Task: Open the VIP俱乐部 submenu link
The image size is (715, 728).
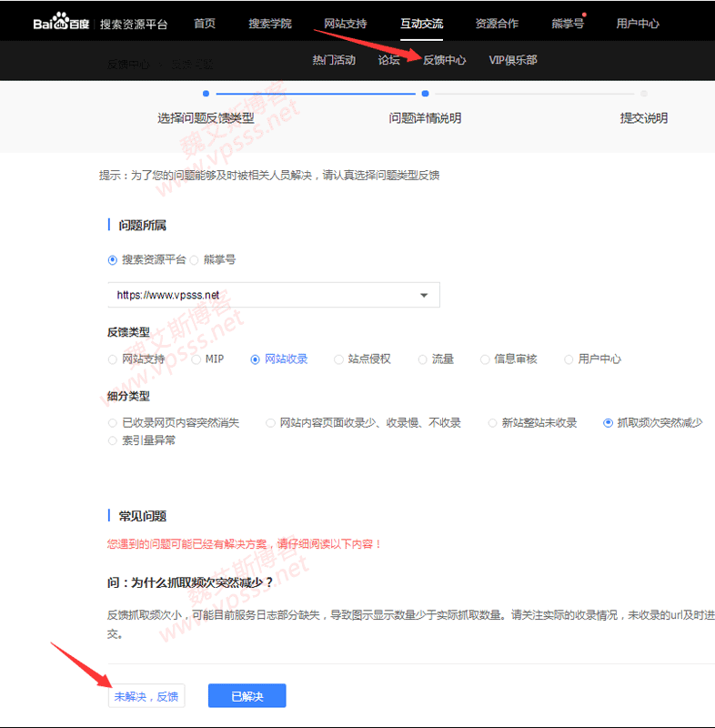Action: coord(513,60)
